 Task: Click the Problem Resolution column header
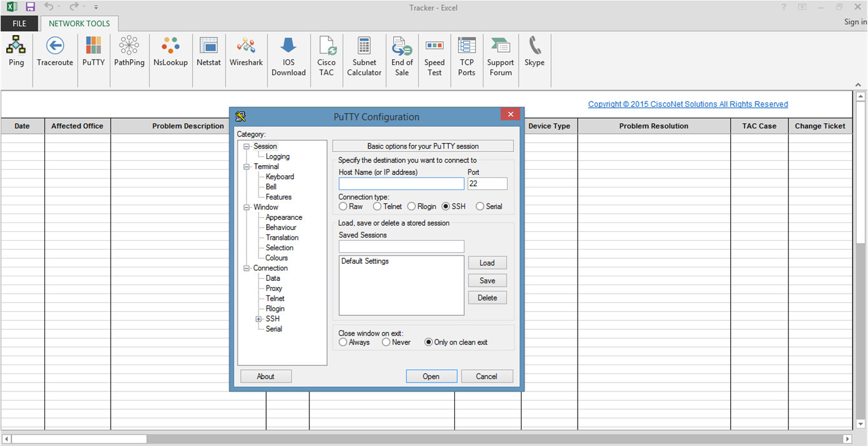point(654,126)
